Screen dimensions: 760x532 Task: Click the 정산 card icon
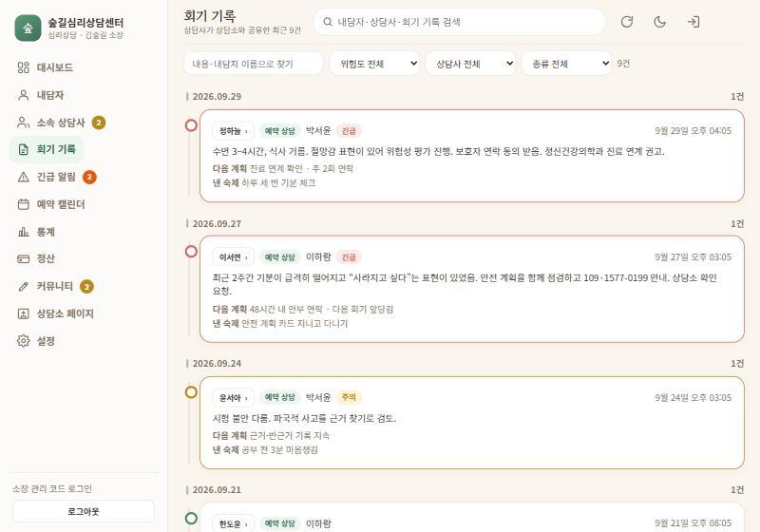coord(23,258)
